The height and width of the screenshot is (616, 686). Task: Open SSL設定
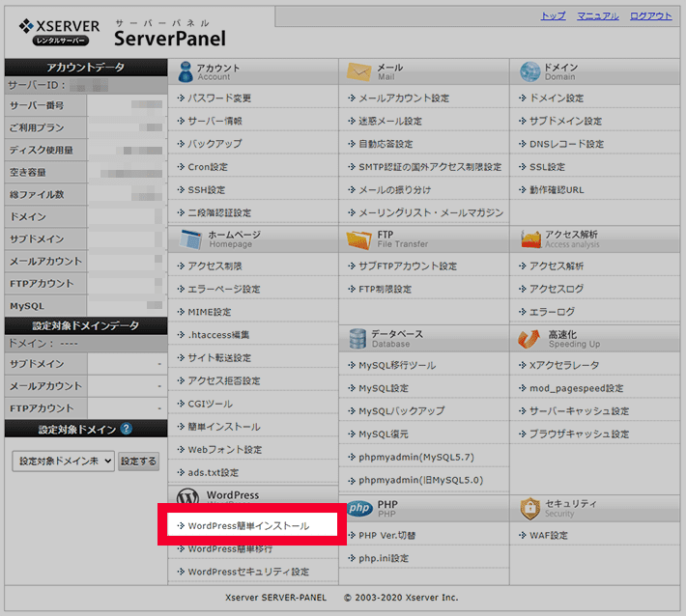(547, 167)
